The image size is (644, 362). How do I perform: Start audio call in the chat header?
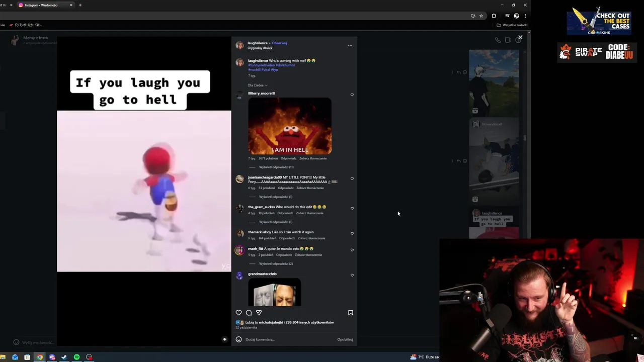pyautogui.click(x=498, y=40)
